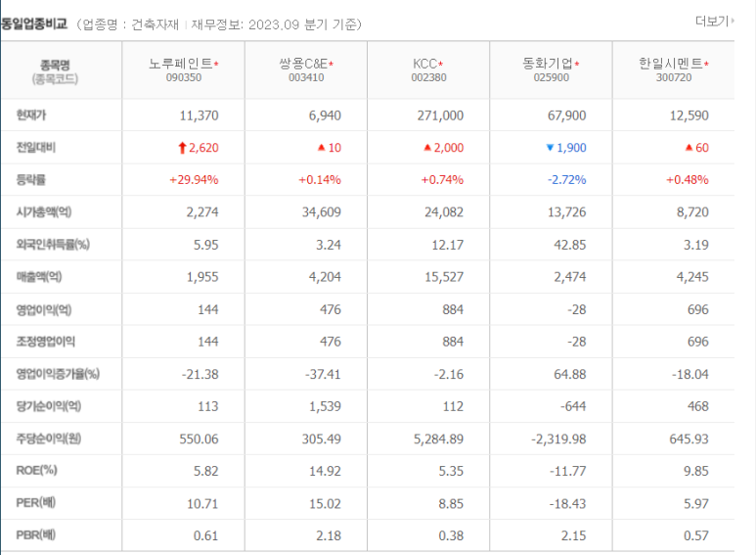Select the stock code 090350
The width and height of the screenshot is (756, 555).
pyautogui.click(x=184, y=77)
